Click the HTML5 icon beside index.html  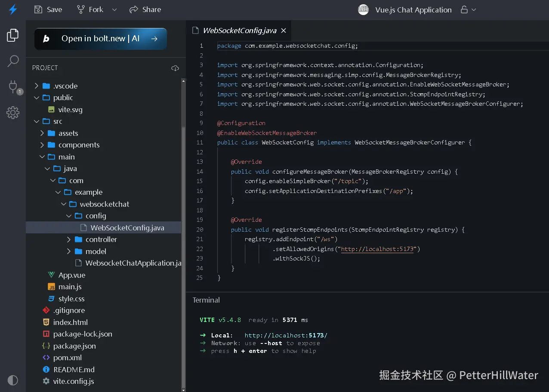pos(46,322)
